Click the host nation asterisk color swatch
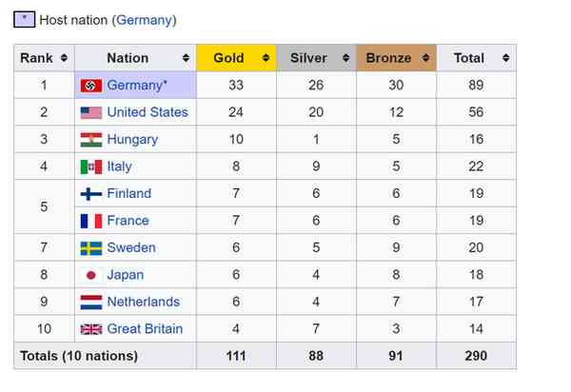Viewport: 571px width, 392px height. point(25,19)
